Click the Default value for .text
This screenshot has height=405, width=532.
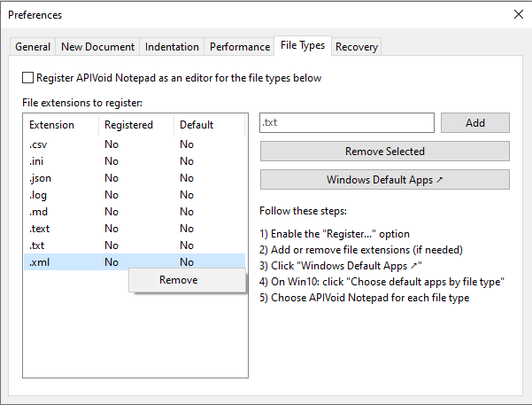(187, 229)
